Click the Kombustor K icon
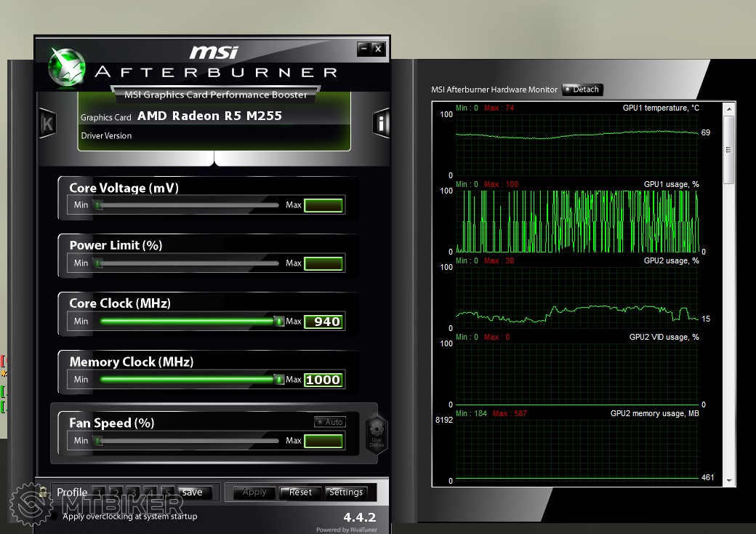The image size is (756, 534). click(48, 123)
